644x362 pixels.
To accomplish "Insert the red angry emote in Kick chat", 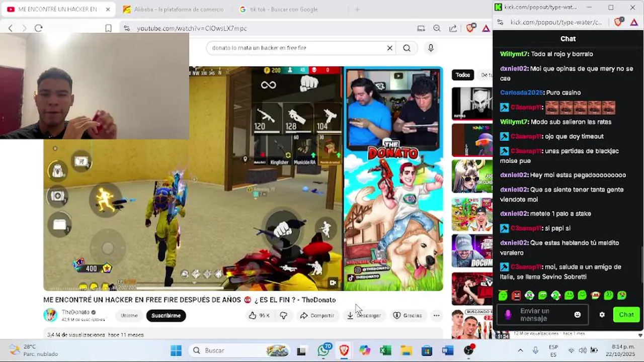I will click(516, 295).
